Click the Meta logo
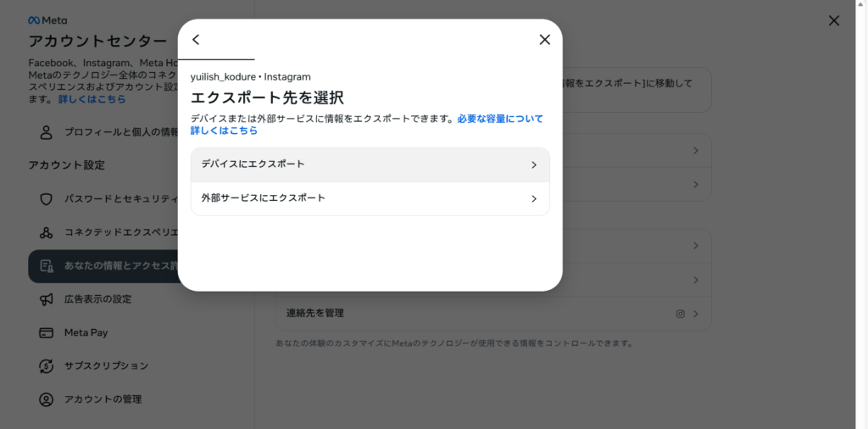This screenshot has height=429, width=868. coord(47,20)
